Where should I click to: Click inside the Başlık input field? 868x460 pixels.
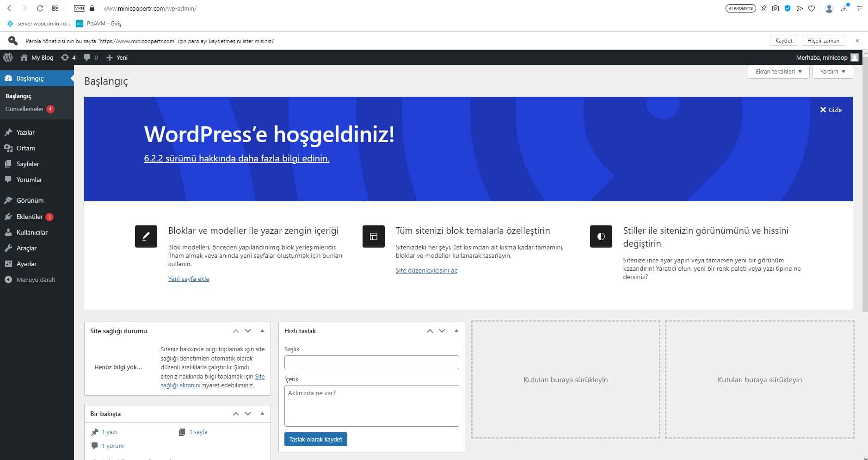coord(371,362)
